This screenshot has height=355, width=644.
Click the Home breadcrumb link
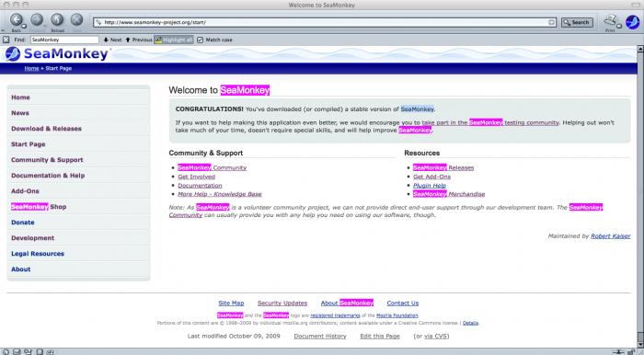31,69
